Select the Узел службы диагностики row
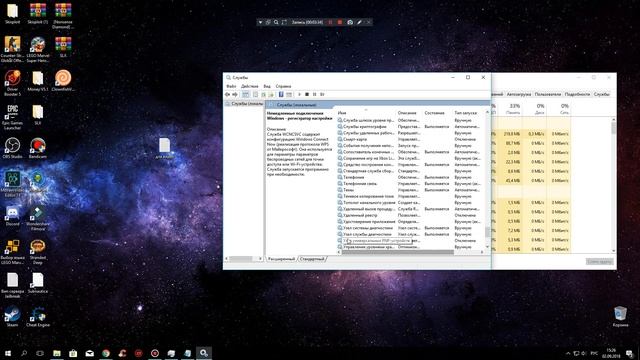 point(411,234)
